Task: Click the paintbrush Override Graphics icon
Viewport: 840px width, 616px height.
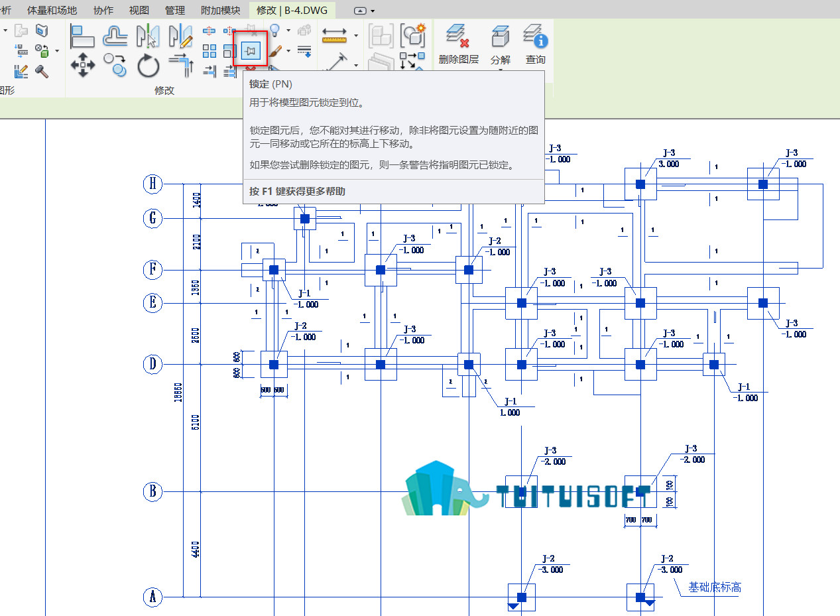Action: [x=276, y=51]
